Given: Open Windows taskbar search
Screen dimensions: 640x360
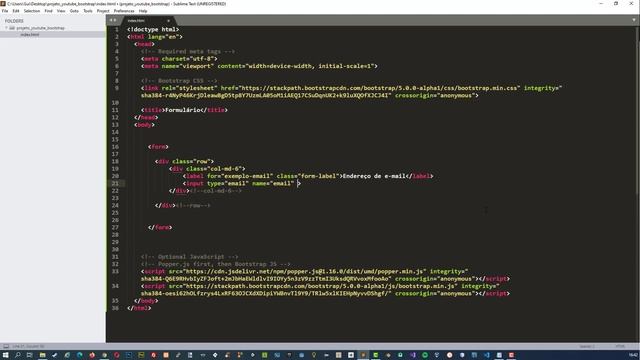Looking at the screenshot, I should [x=18, y=355].
